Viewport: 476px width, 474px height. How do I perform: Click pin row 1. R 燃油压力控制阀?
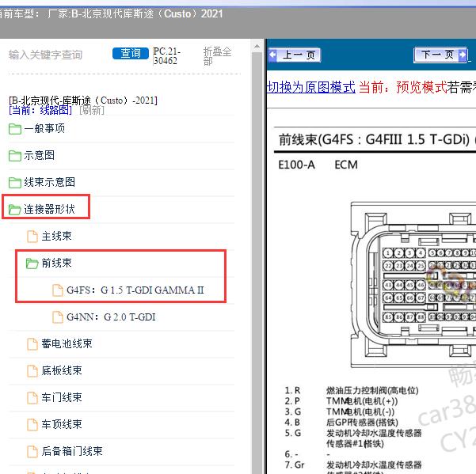click(352, 390)
